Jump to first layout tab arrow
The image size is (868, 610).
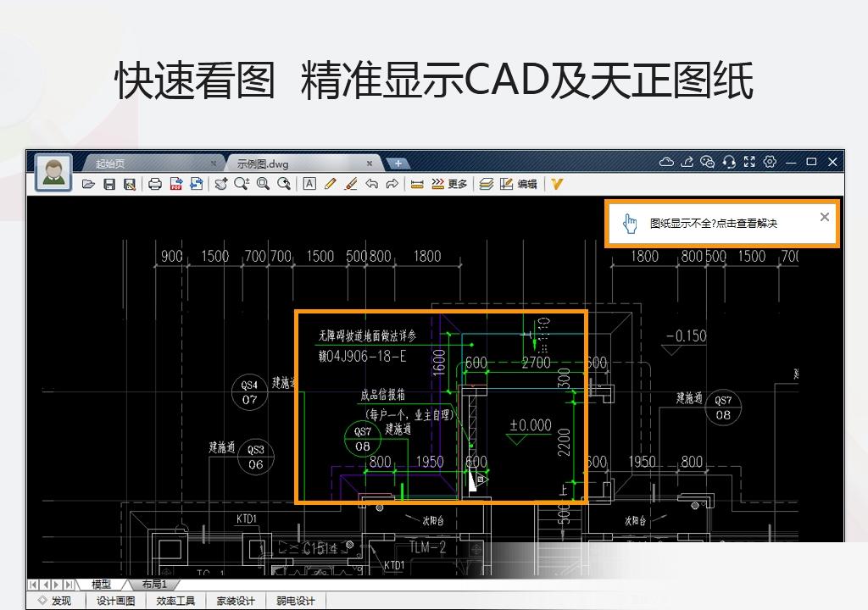coord(34,585)
